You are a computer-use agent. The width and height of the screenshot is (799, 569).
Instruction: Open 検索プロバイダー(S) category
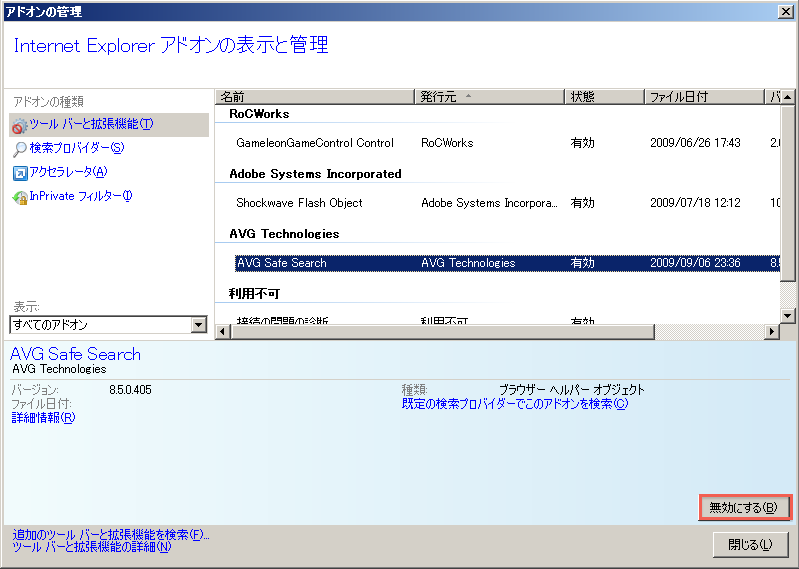pyautogui.click(x=76, y=148)
